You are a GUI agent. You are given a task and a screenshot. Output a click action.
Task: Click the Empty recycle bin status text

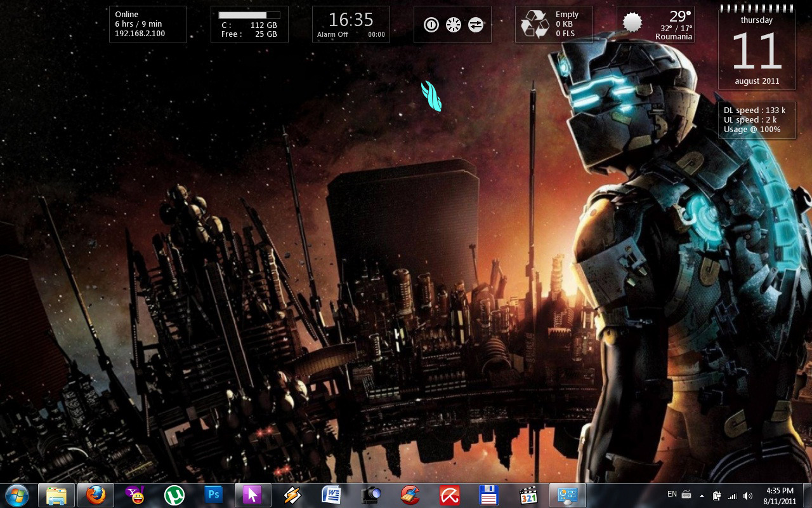(x=567, y=14)
